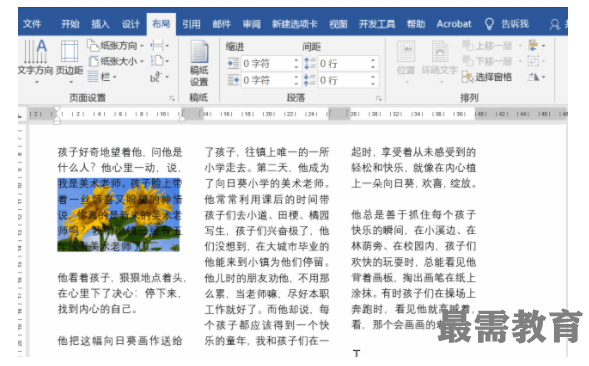Click the user account share icon
The image size is (589, 366).
(555, 25)
